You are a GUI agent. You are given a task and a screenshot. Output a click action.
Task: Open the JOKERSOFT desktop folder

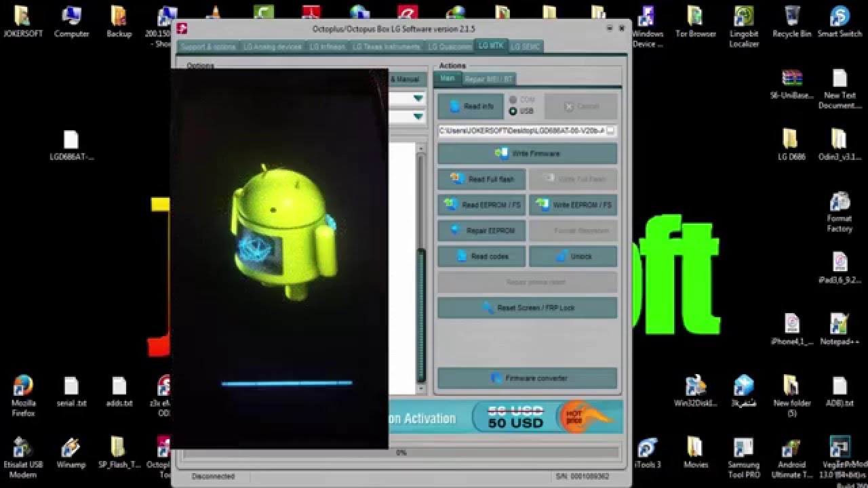[x=24, y=20]
